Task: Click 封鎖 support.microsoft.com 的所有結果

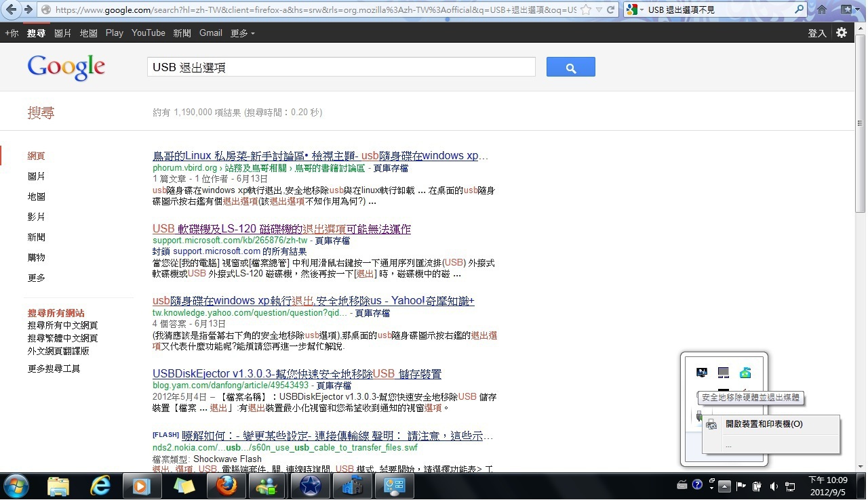Action: [x=229, y=251]
